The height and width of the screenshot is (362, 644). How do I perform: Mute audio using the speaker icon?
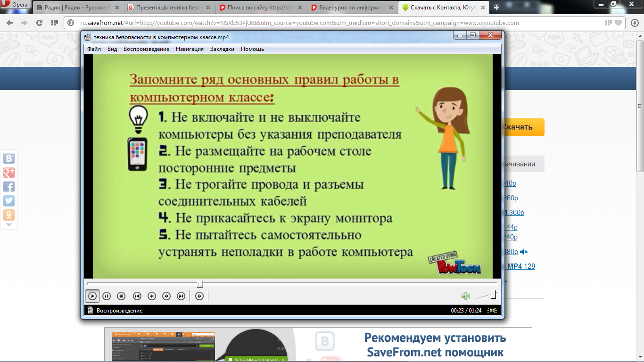[x=465, y=296]
